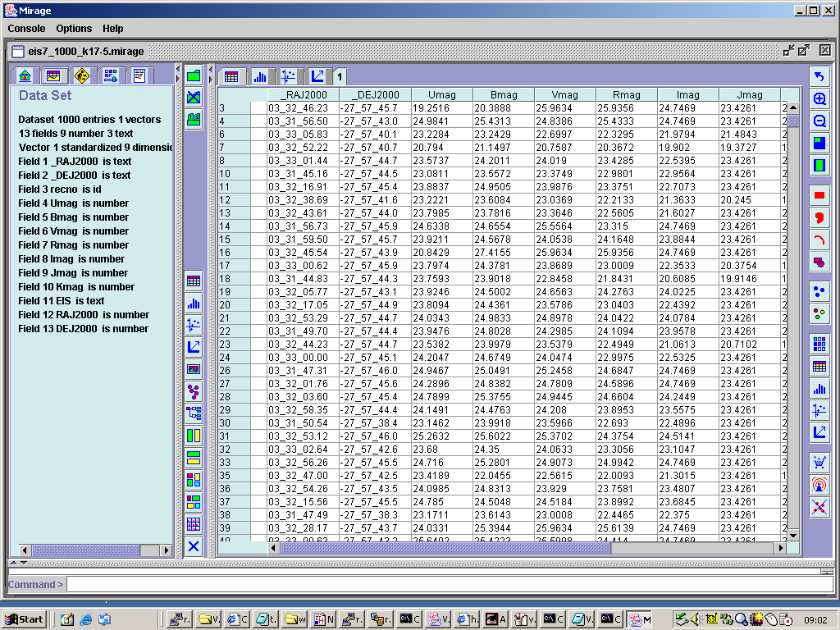Screen dimensions: 840x630
Task: Click the shopping cart icon in right toolbar
Action: 819,462
